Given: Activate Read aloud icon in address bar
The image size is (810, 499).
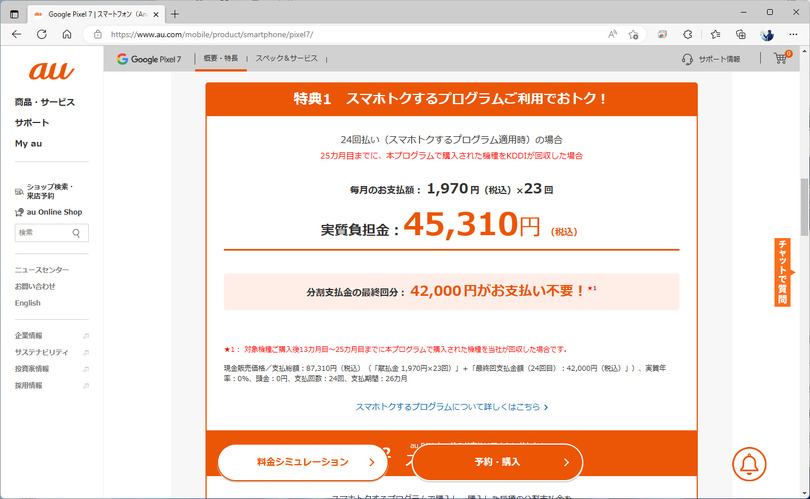Looking at the screenshot, I should 612,35.
